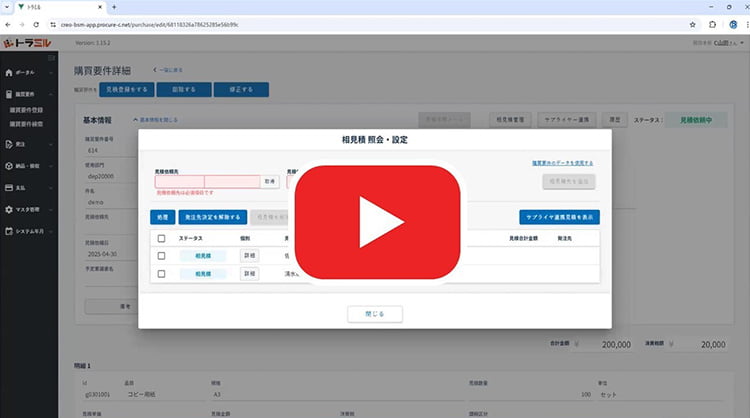This screenshot has width=750, height=418.
Task: Click the small blue 処理 button in dialog
Action: pyautogui.click(x=163, y=217)
